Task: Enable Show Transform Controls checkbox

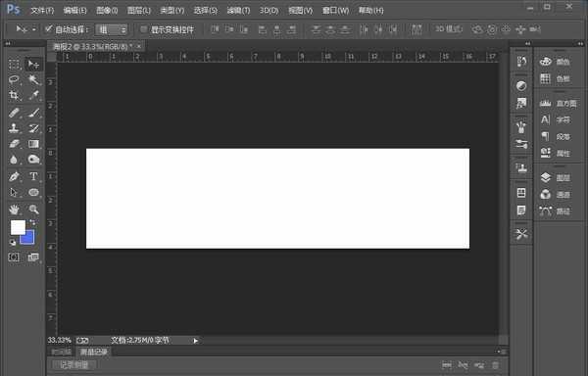Action: (x=144, y=29)
